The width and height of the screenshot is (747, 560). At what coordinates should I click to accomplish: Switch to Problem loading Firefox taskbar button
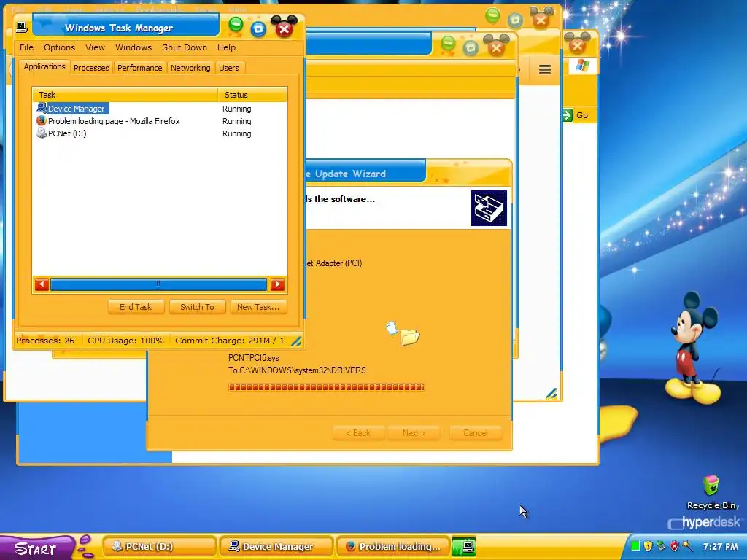[x=393, y=547]
